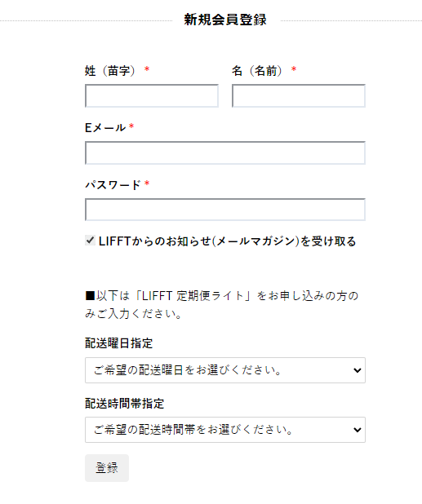Click the 新規会員登録 page heading
Screen dimensions: 422x504
click(225, 20)
